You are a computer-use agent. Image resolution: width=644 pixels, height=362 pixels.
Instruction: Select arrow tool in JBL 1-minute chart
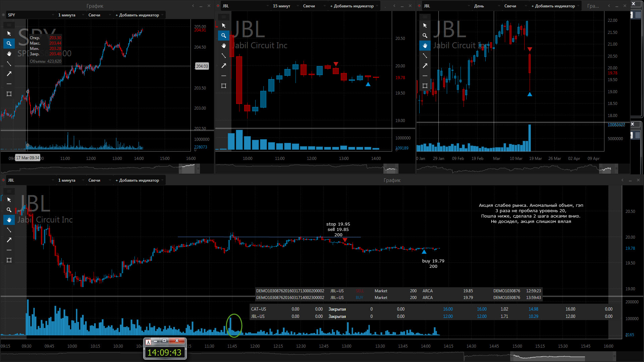(x=9, y=240)
